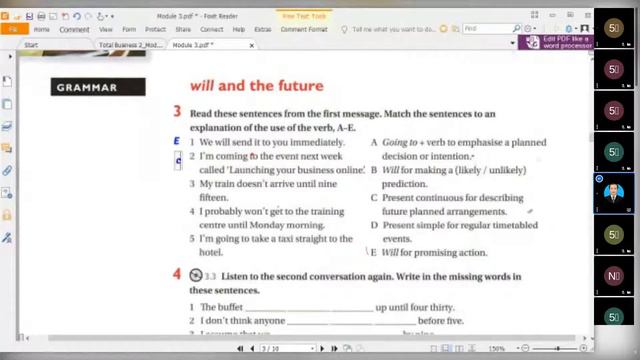Open the Extras ribbon tab
This screenshot has height=360, width=640.
(x=262, y=29)
